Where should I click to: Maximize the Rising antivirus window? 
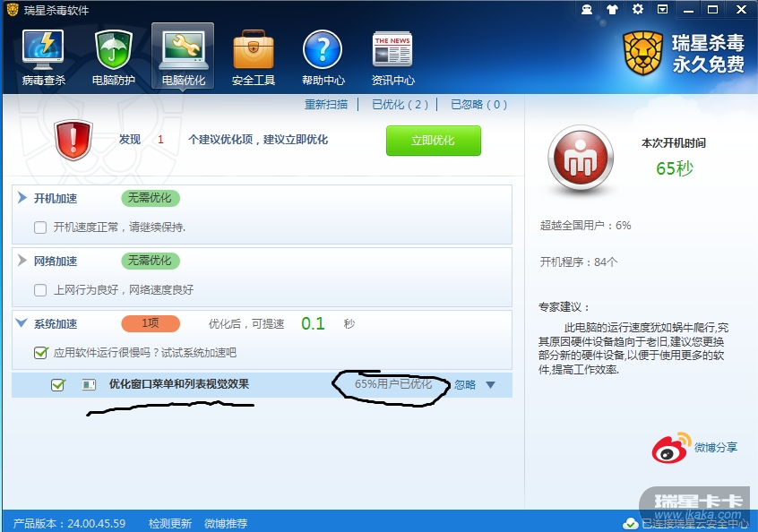[713, 10]
